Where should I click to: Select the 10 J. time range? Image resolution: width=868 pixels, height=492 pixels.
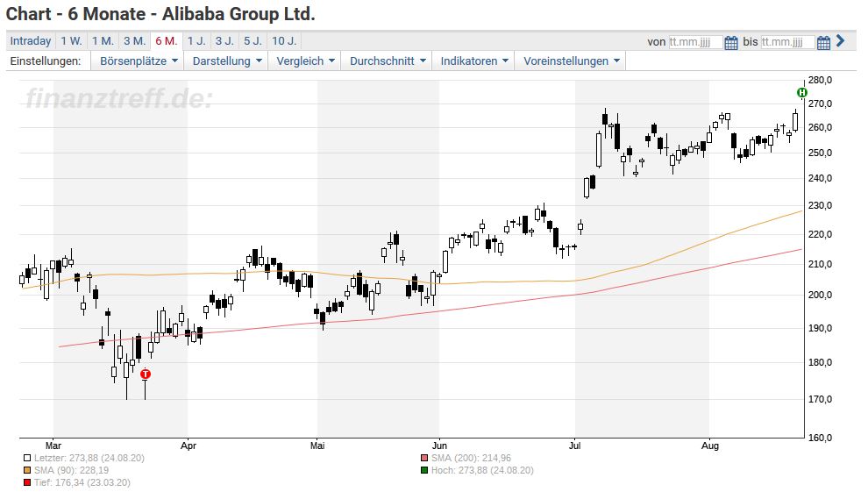[284, 41]
